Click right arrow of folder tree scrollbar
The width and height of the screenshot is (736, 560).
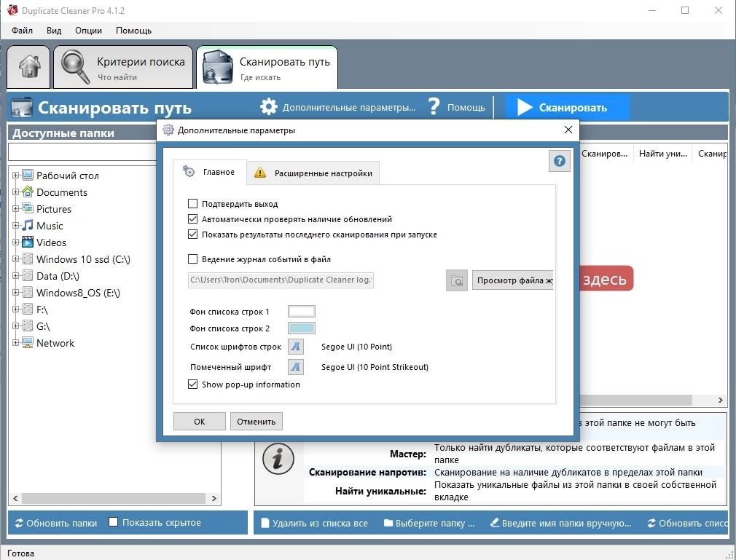click(x=214, y=498)
